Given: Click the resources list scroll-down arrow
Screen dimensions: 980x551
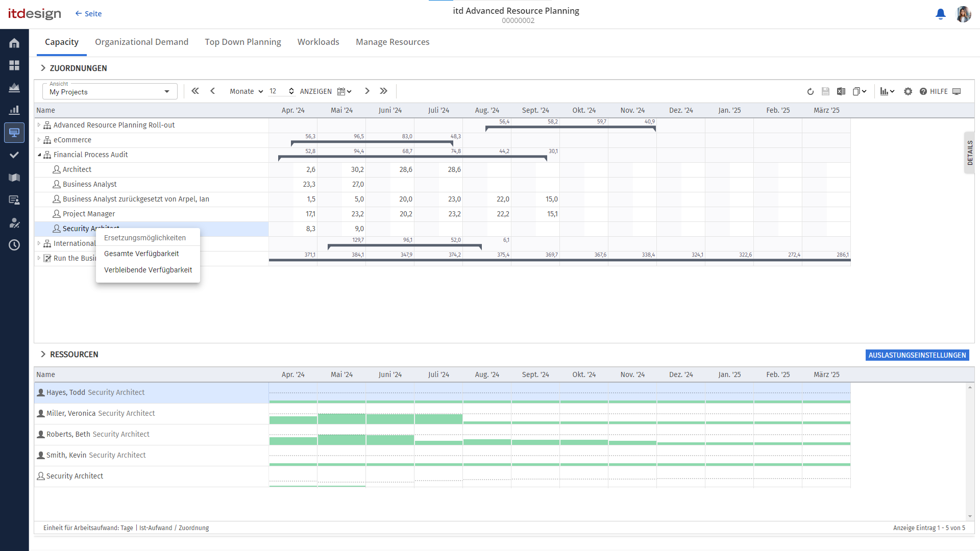Looking at the screenshot, I should 969,516.
